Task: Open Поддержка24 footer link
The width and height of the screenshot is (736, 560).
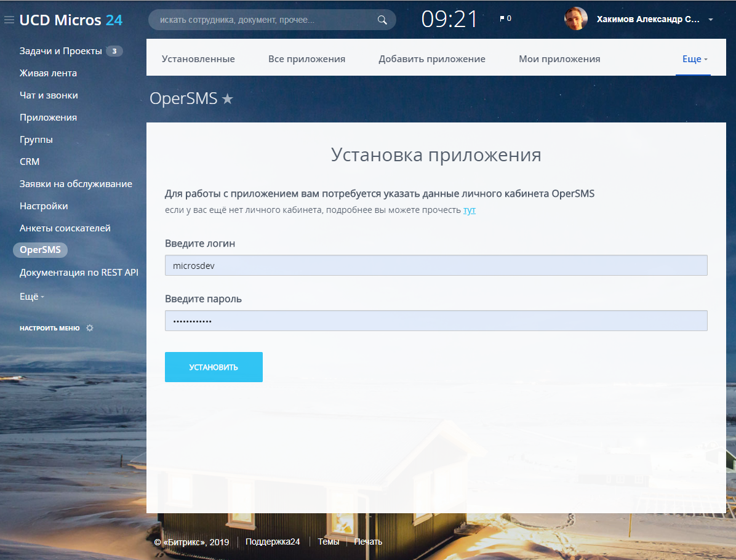Action: click(x=273, y=542)
